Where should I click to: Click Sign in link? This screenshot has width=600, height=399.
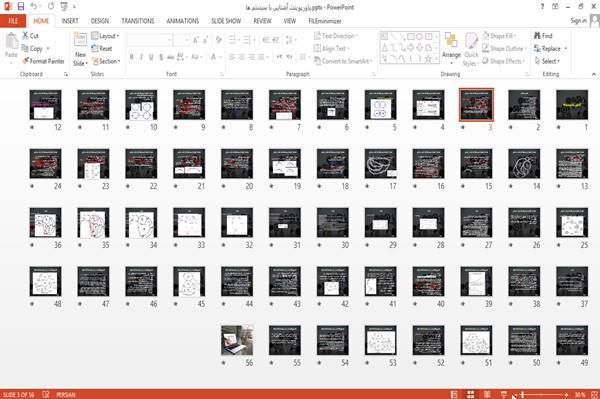pos(578,21)
